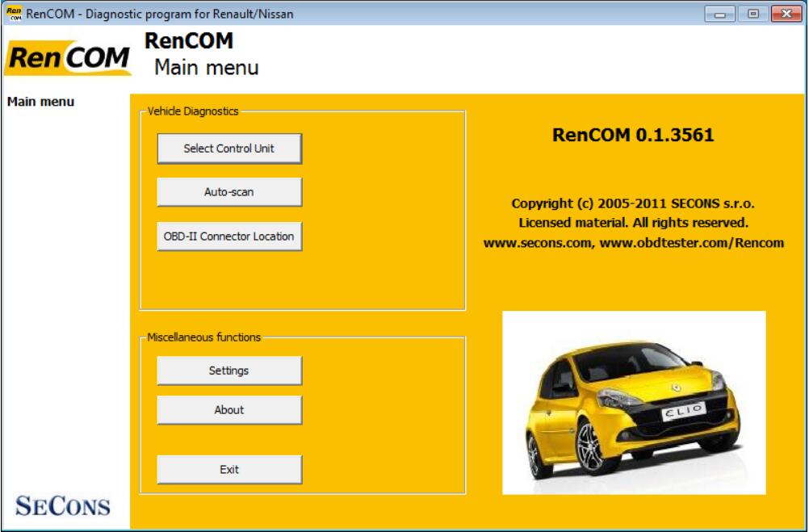
Task: Click the yellow Renault Clio picture
Action: 634,403
